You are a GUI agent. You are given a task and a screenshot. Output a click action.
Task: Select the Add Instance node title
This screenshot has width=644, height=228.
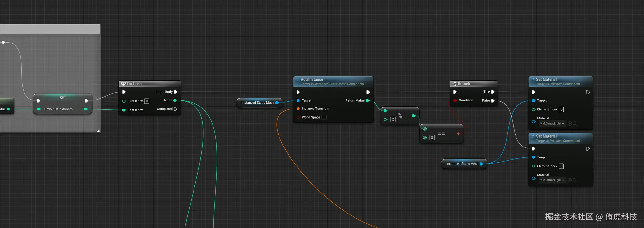point(312,79)
